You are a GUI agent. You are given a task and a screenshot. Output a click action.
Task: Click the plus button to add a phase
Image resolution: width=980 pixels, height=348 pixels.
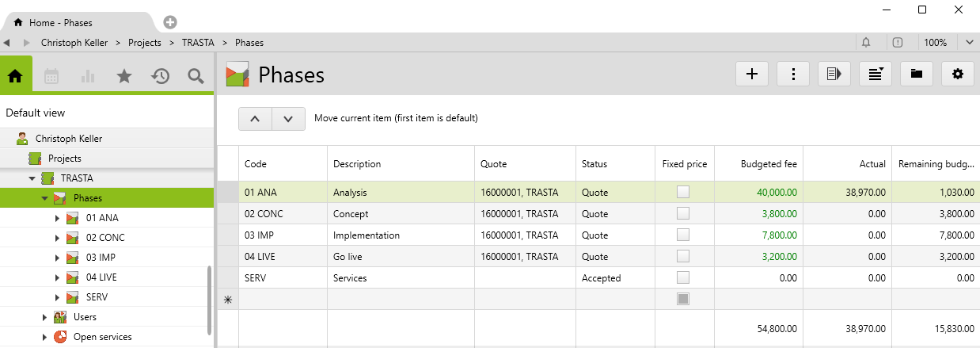752,74
